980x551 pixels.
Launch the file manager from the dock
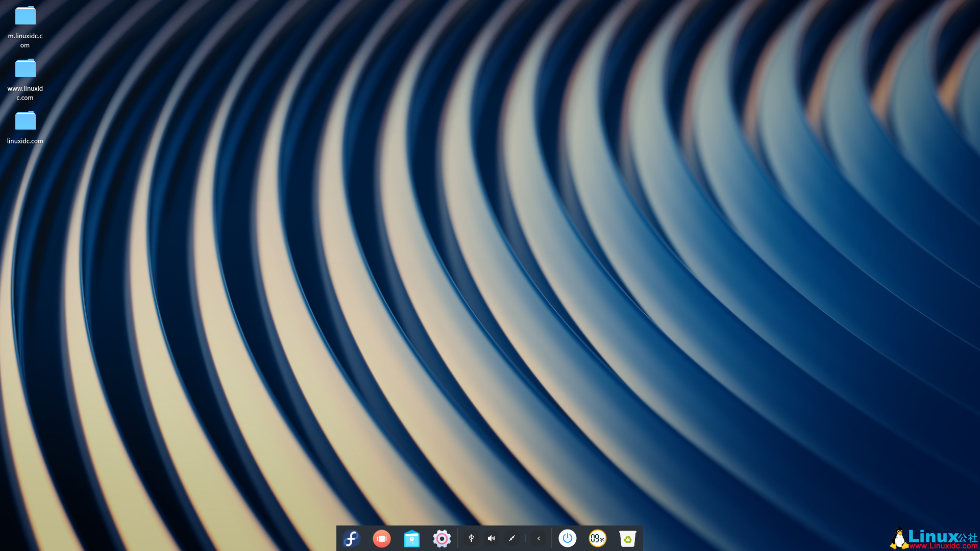point(412,539)
